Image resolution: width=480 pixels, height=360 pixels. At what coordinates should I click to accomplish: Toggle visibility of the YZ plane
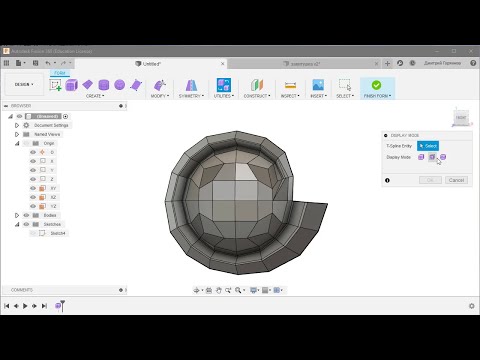coord(33,206)
